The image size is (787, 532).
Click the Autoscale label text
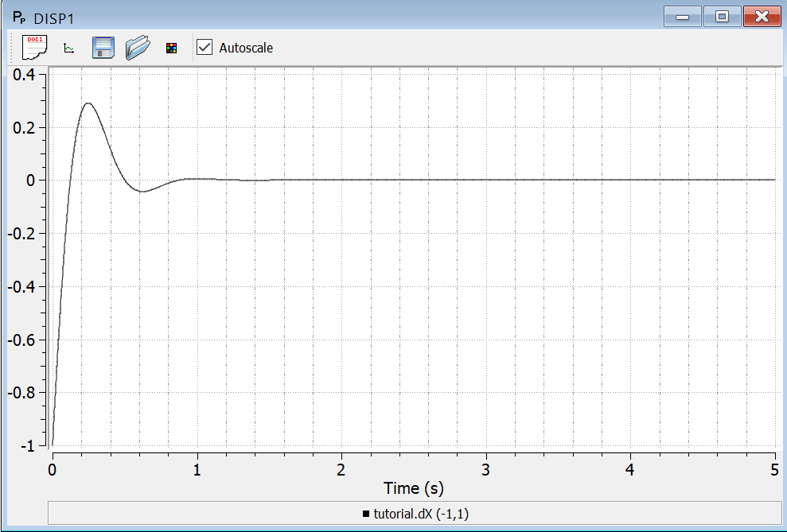(x=246, y=49)
